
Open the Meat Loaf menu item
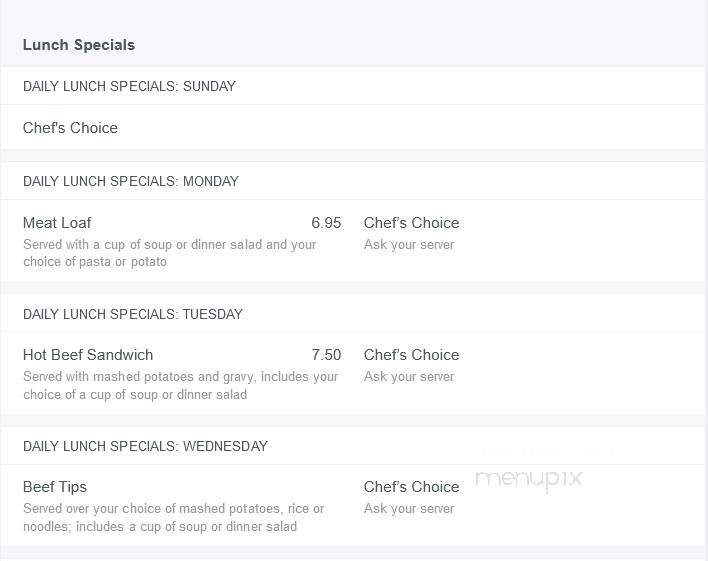point(57,223)
